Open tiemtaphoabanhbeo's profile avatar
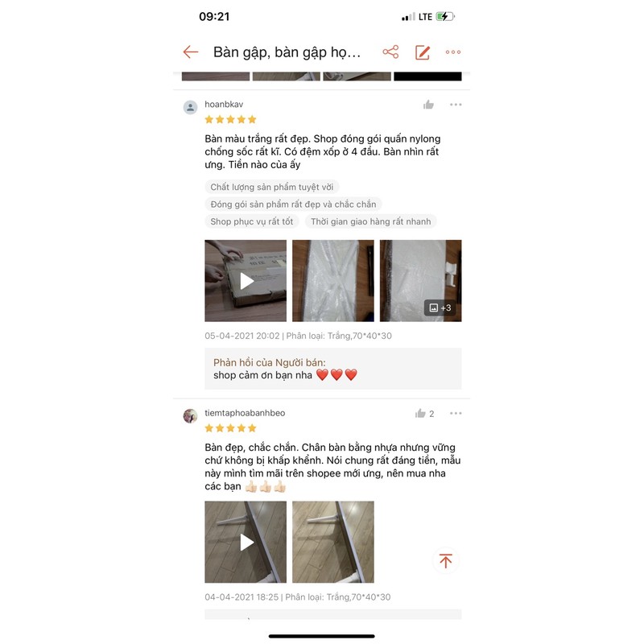Image resolution: width=644 pixels, height=644 pixels. 190,415
